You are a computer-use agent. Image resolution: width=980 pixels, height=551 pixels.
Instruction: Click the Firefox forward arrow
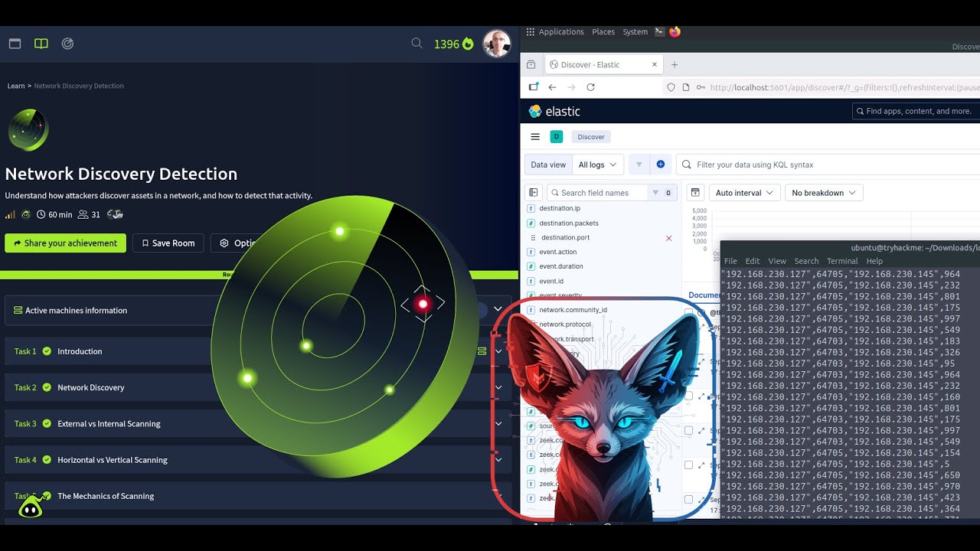click(571, 87)
